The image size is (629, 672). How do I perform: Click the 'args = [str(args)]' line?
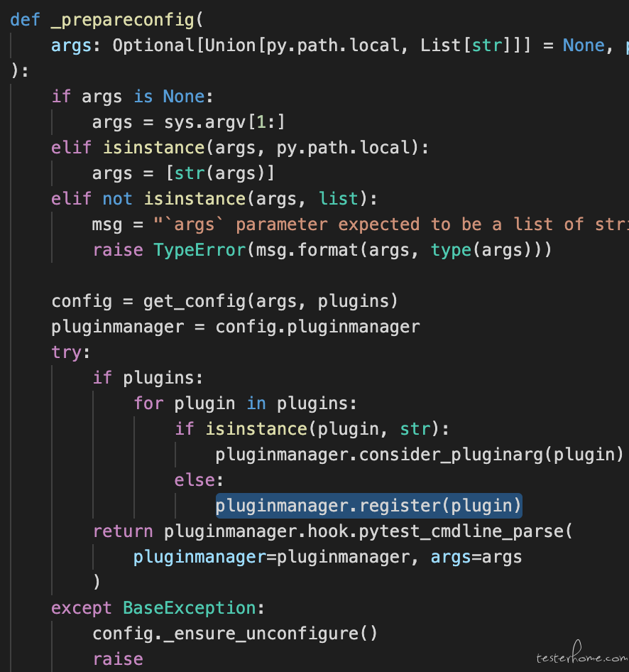(x=183, y=173)
